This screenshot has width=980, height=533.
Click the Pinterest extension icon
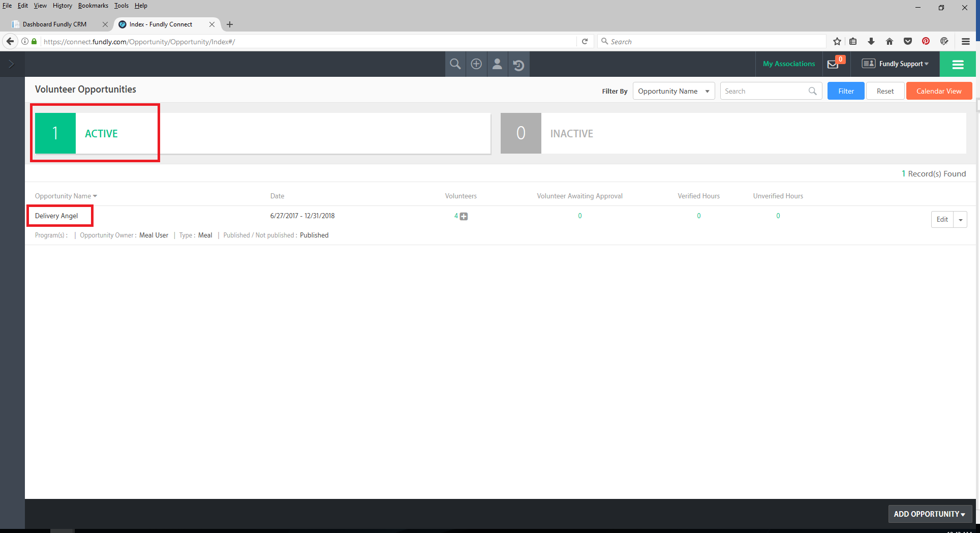(x=926, y=42)
